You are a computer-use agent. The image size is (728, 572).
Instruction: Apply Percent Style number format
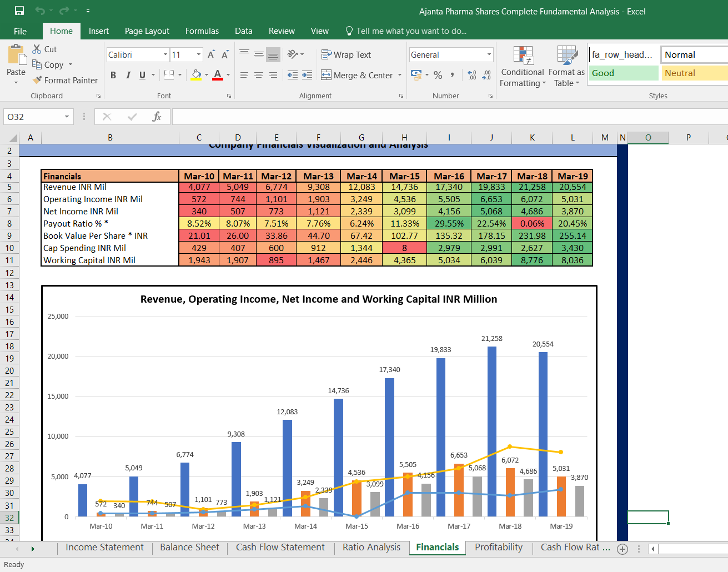tap(438, 75)
